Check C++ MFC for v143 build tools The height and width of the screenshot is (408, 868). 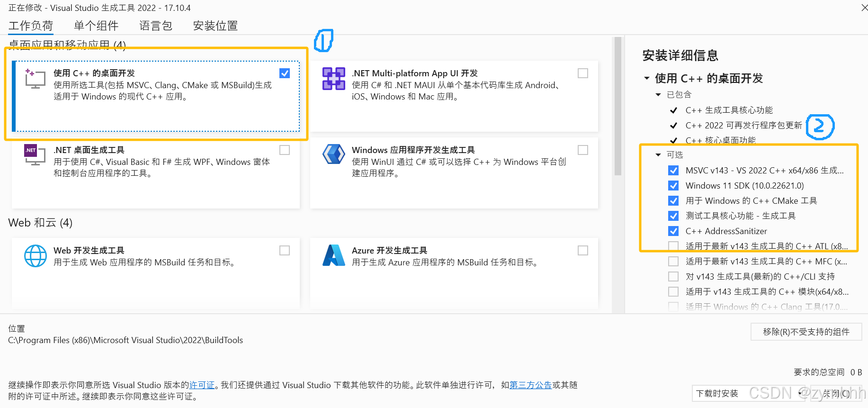(x=673, y=262)
